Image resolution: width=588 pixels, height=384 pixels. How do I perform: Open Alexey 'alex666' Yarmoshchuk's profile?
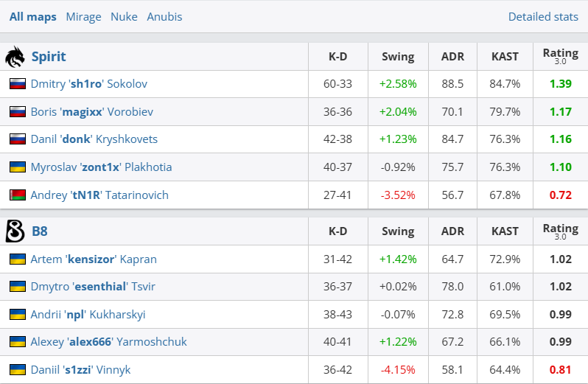[x=108, y=342]
